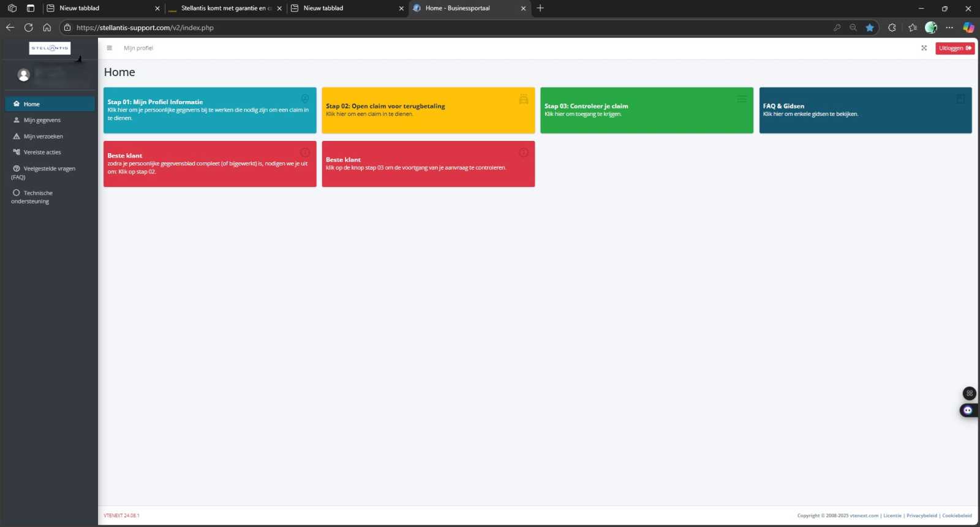
Task: Open the vtenext.com footer link
Action: (864, 515)
